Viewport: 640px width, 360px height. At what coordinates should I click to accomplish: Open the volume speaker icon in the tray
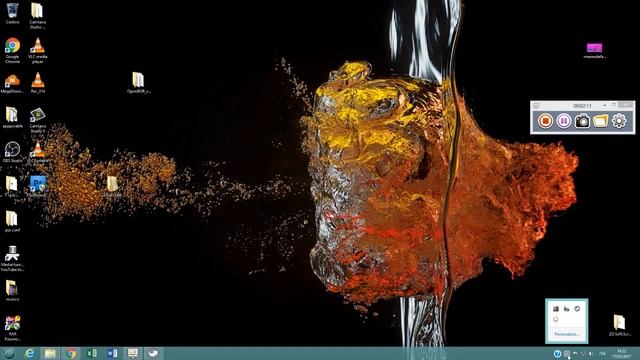click(591, 353)
